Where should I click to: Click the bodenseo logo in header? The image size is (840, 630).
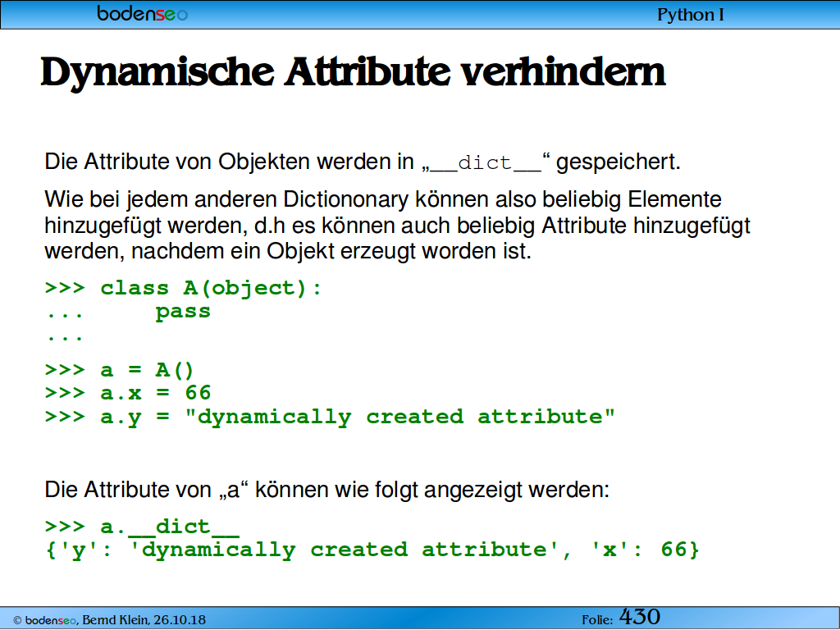pyautogui.click(x=143, y=13)
